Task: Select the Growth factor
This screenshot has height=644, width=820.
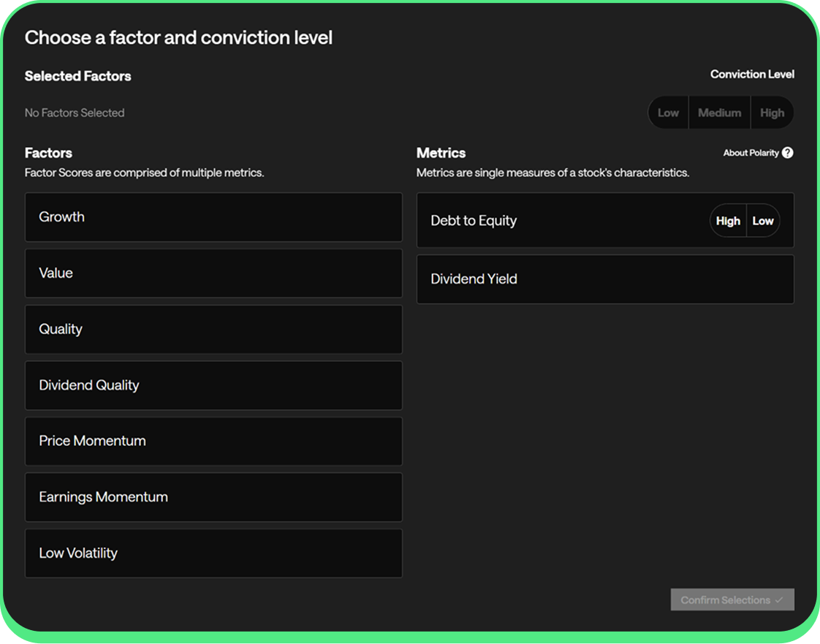Action: click(213, 217)
